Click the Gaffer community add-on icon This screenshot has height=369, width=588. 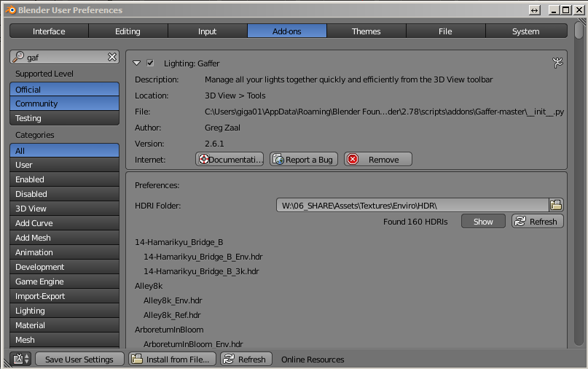point(557,63)
